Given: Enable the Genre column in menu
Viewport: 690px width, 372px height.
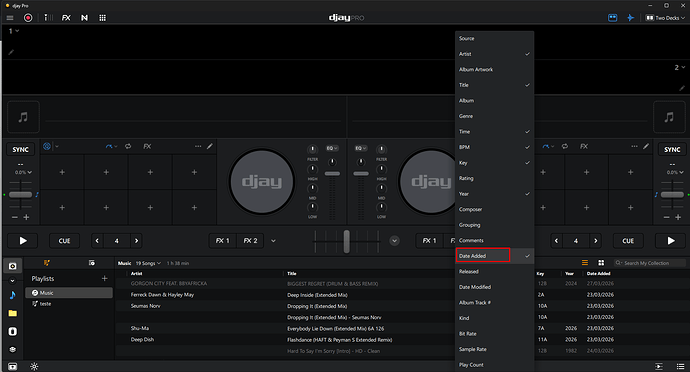Looking at the screenshot, I should coord(495,116).
